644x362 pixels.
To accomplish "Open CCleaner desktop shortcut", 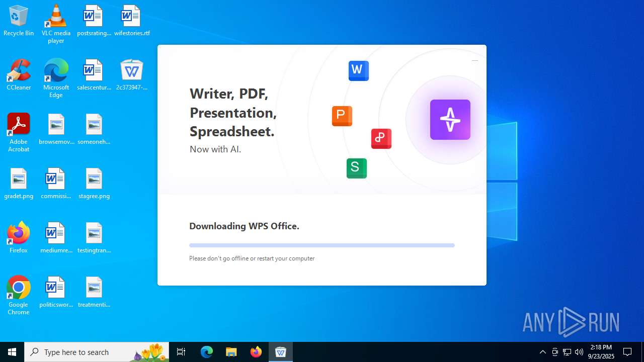I will click(19, 75).
